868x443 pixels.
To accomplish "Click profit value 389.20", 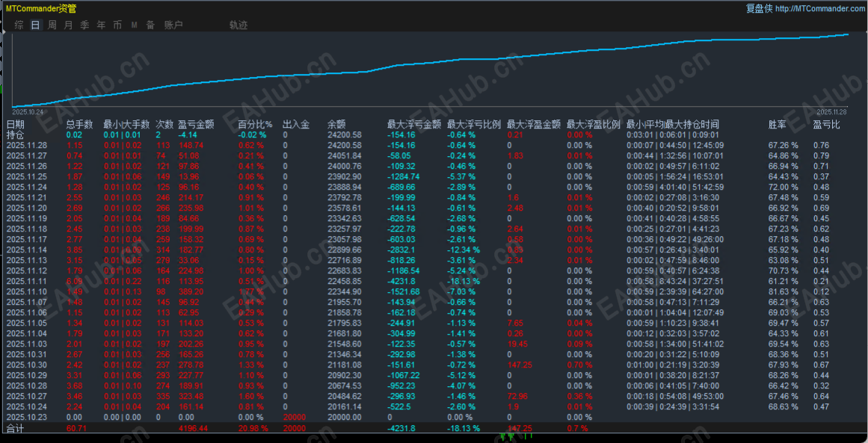I will click(191, 291).
